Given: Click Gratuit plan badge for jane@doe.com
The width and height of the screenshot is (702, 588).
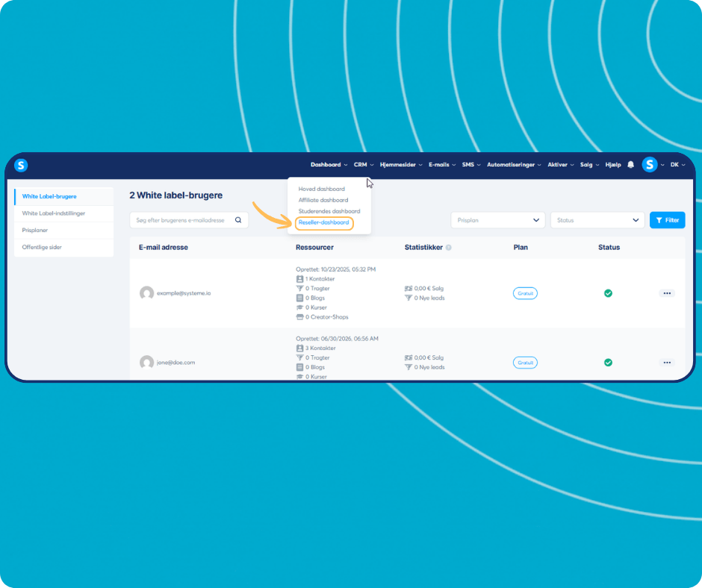Looking at the screenshot, I should click(x=525, y=363).
